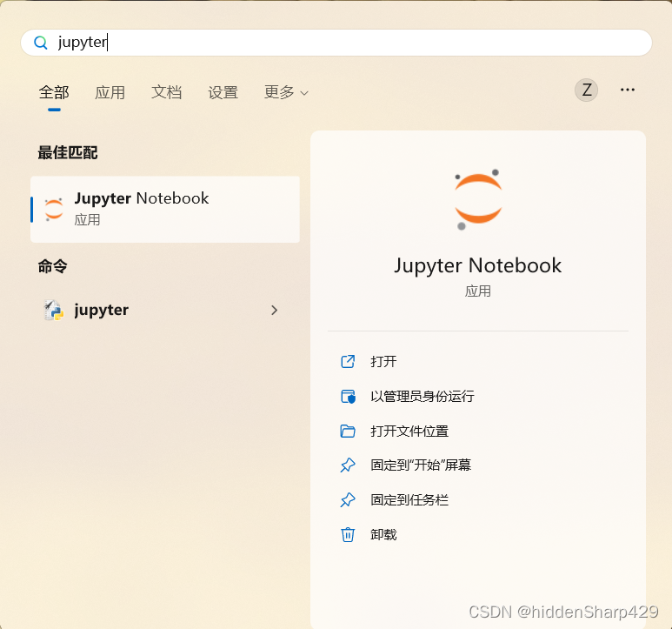672x629 pixels.
Task: Click the Python file icon beside jupyter command
Action: click(x=54, y=310)
